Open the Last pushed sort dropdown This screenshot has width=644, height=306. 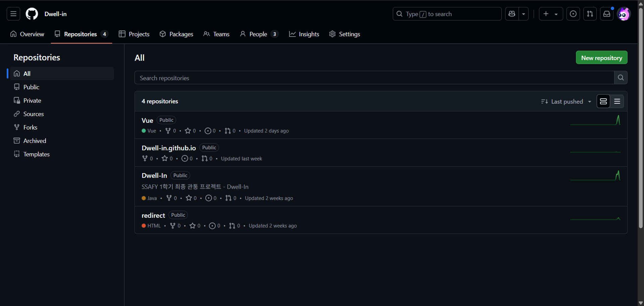point(566,101)
